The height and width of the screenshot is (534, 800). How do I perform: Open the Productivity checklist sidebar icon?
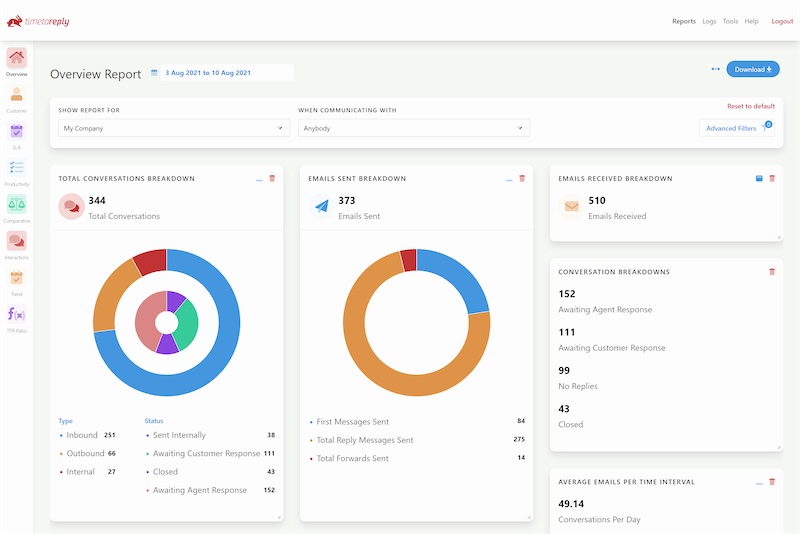[x=16, y=168]
